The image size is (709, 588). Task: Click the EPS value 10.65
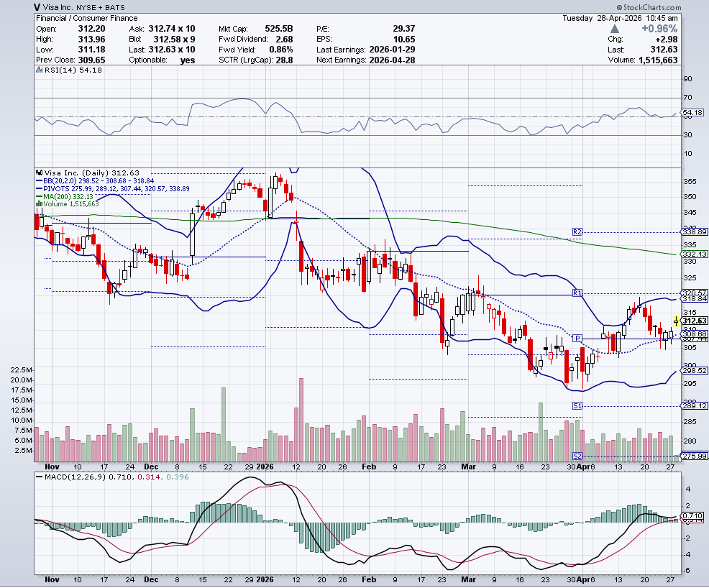click(404, 39)
